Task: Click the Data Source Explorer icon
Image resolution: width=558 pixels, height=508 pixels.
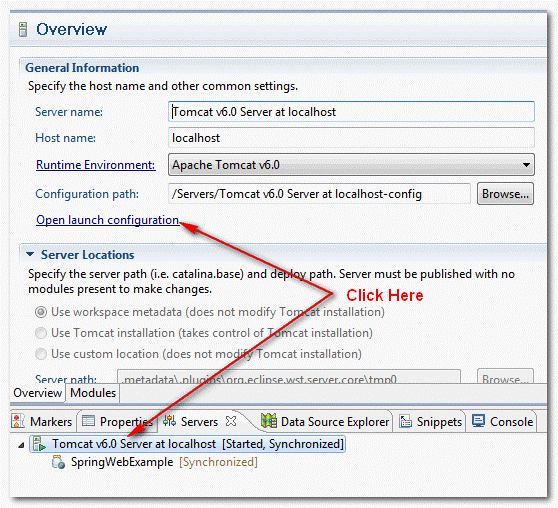Action: pos(269,421)
